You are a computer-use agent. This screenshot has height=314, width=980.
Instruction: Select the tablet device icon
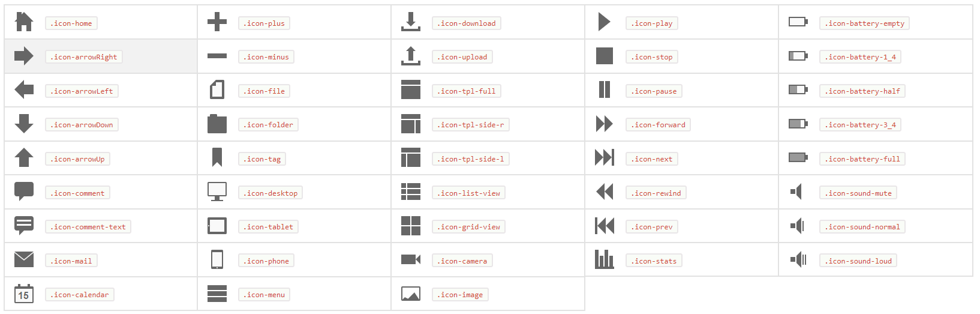tap(217, 226)
